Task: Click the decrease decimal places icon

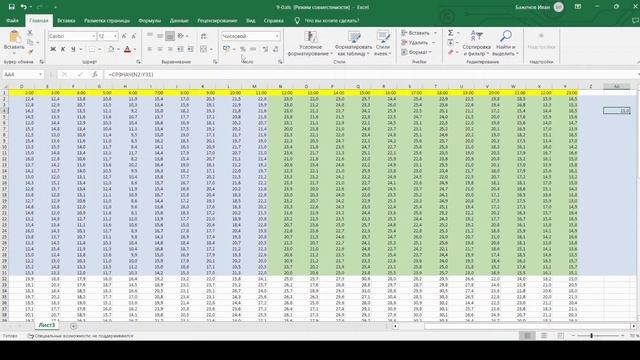Action: click(x=276, y=49)
